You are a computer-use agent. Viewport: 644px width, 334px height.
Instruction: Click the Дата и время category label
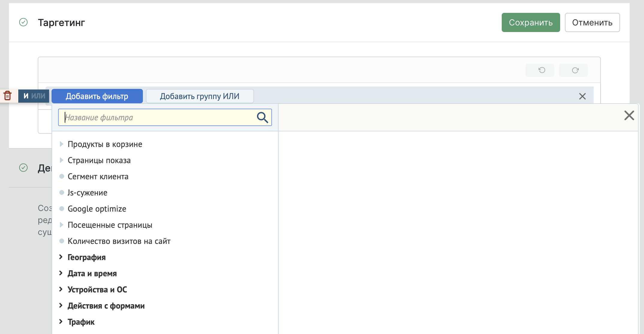click(92, 274)
